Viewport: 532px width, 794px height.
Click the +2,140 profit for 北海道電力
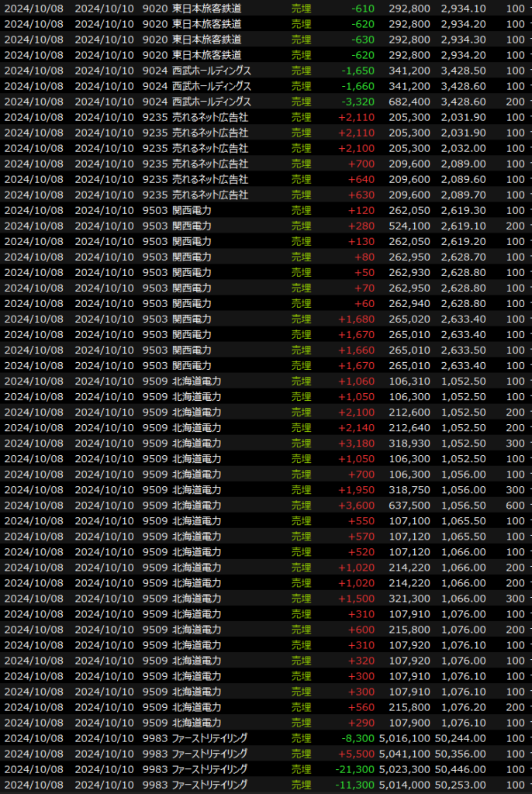coord(358,427)
